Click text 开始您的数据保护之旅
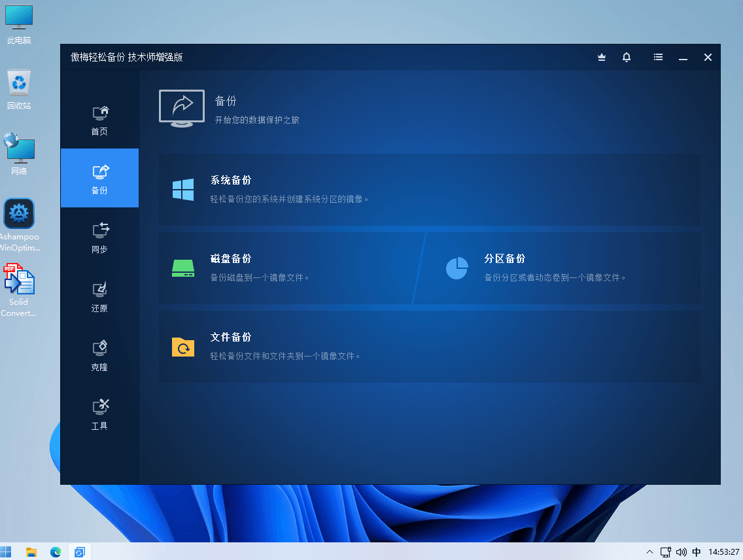The height and width of the screenshot is (560, 743). tap(257, 120)
